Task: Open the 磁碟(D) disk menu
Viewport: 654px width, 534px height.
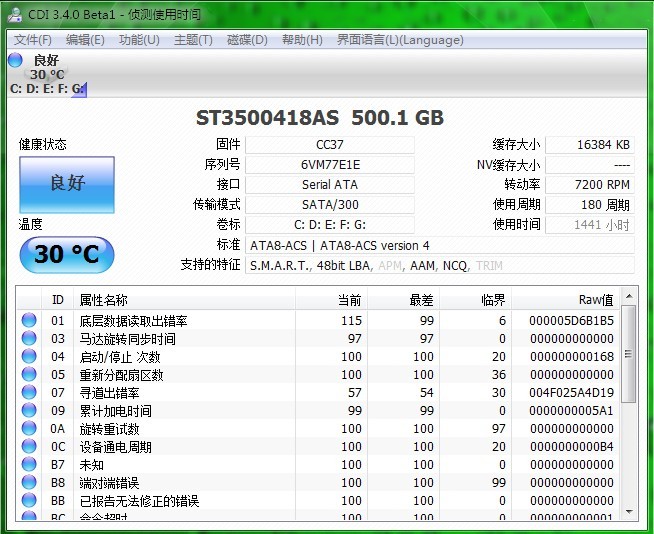Action: (247, 40)
